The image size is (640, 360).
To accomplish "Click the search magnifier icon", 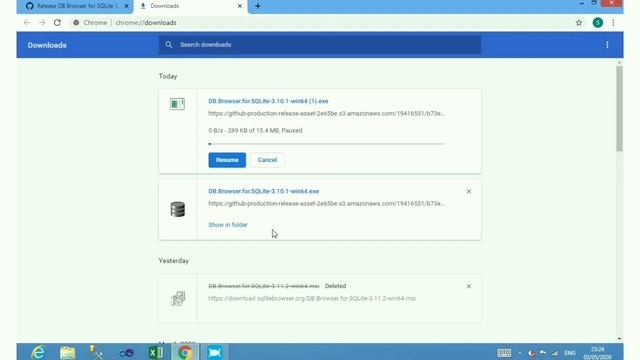I will tap(169, 45).
